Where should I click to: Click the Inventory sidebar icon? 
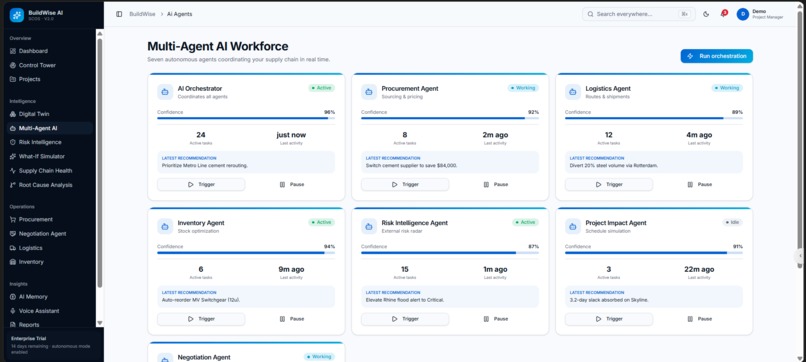point(13,262)
